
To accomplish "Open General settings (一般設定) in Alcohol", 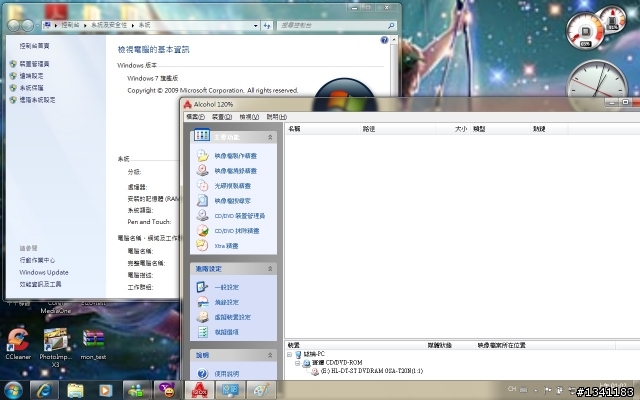I will coord(227,287).
